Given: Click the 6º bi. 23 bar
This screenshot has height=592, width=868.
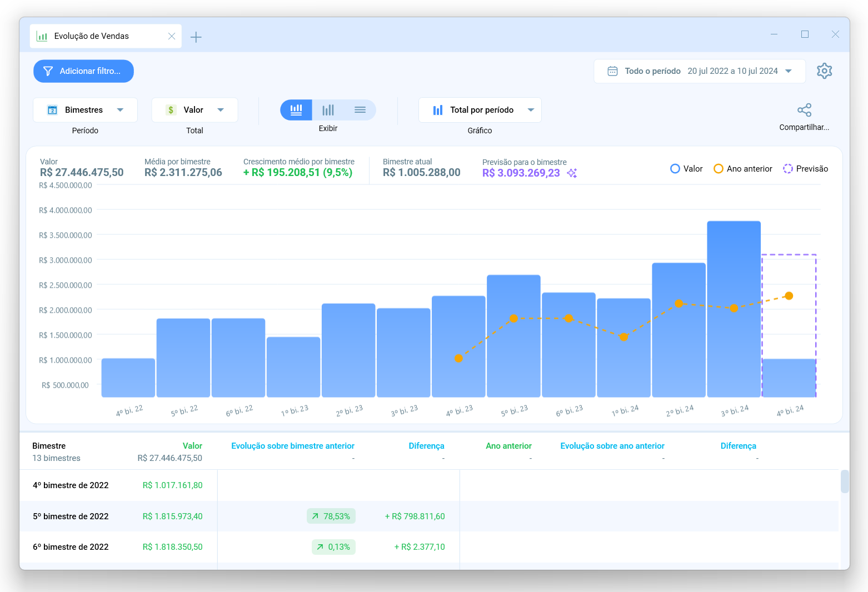Looking at the screenshot, I should [568, 345].
